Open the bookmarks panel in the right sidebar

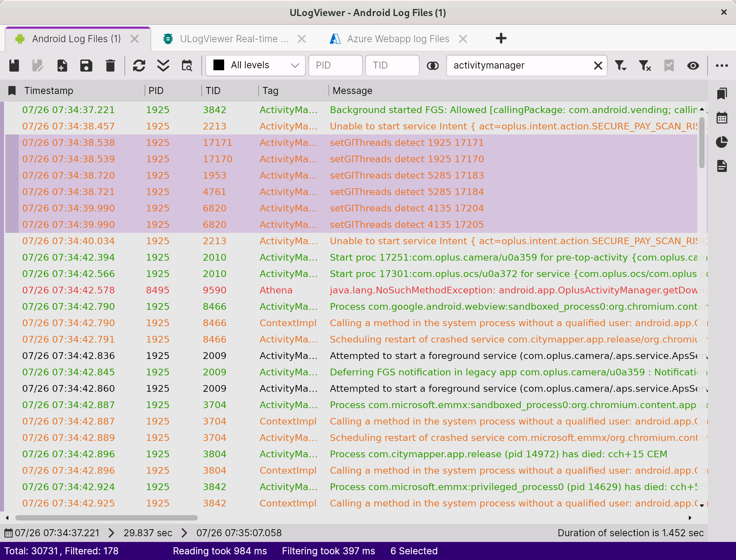(x=722, y=94)
